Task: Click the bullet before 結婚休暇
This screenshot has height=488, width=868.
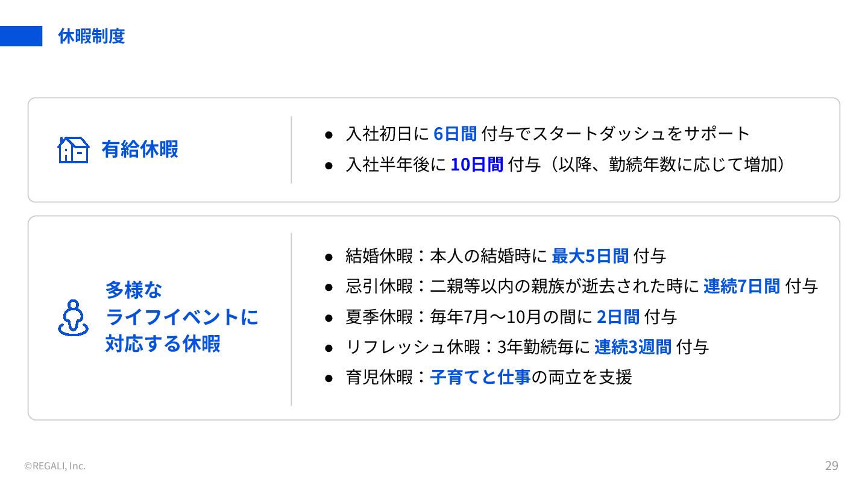Action: pos(329,257)
